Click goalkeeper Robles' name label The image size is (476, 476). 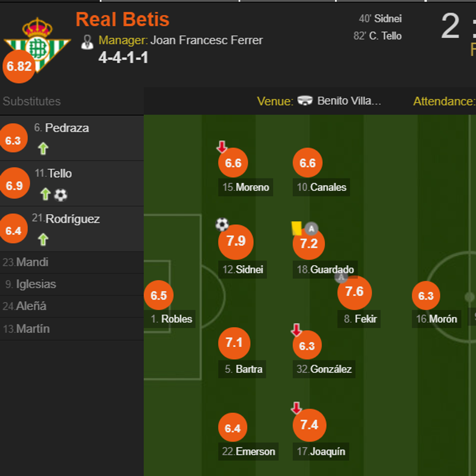tap(176, 319)
